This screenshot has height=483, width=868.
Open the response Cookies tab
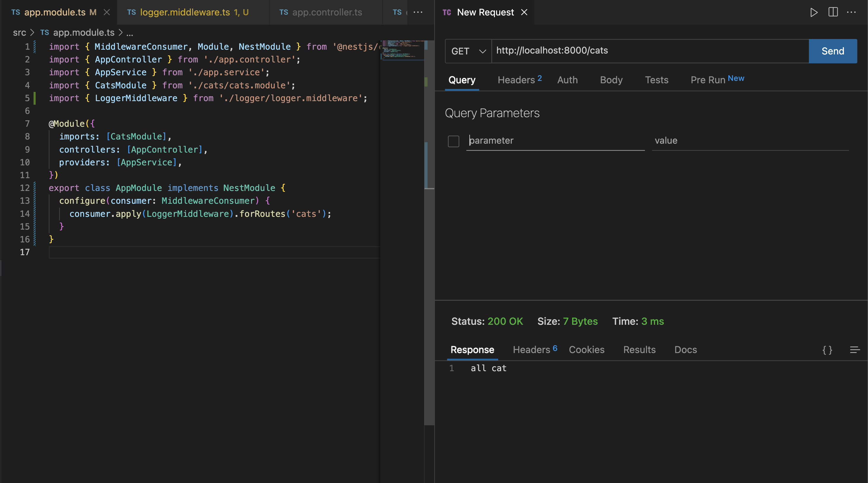point(586,350)
